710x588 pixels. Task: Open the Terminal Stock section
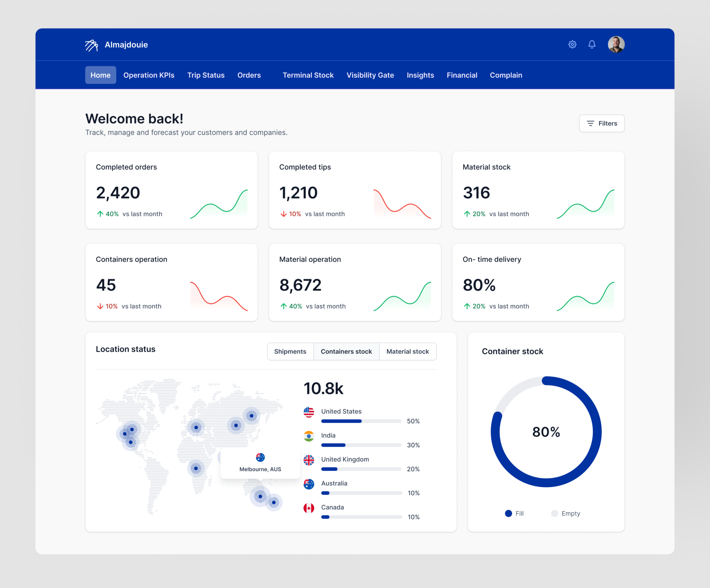(x=307, y=75)
